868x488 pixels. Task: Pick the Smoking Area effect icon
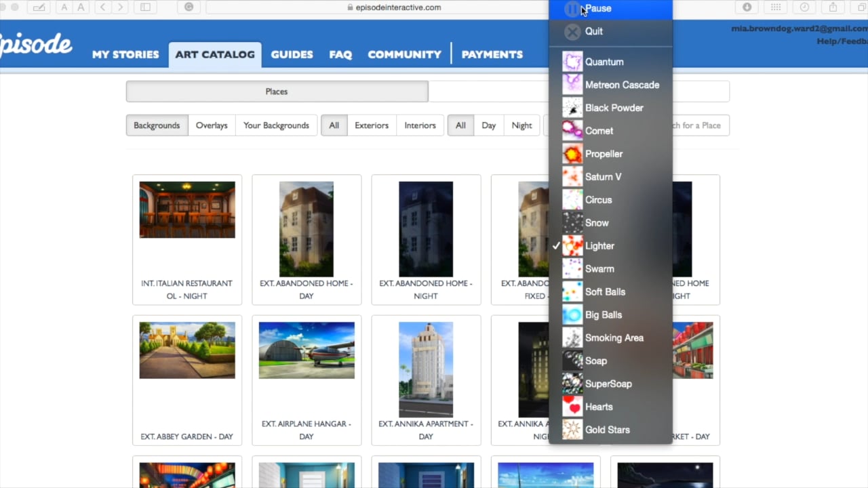tap(572, 338)
